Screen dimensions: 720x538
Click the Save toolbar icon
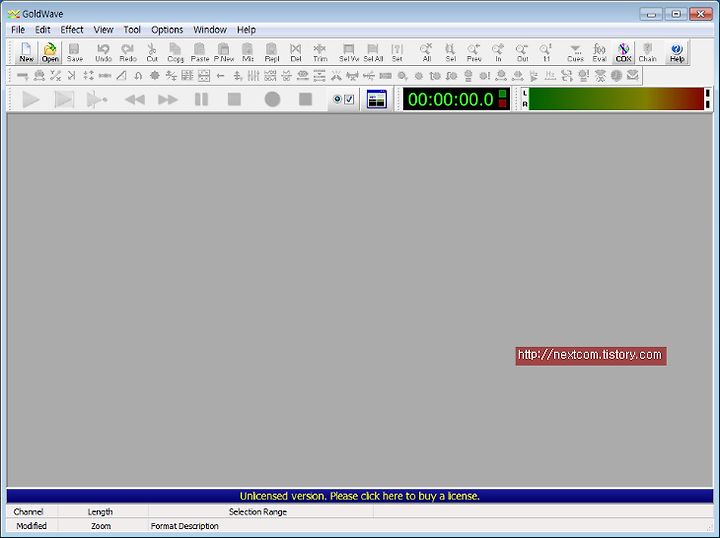click(74, 52)
